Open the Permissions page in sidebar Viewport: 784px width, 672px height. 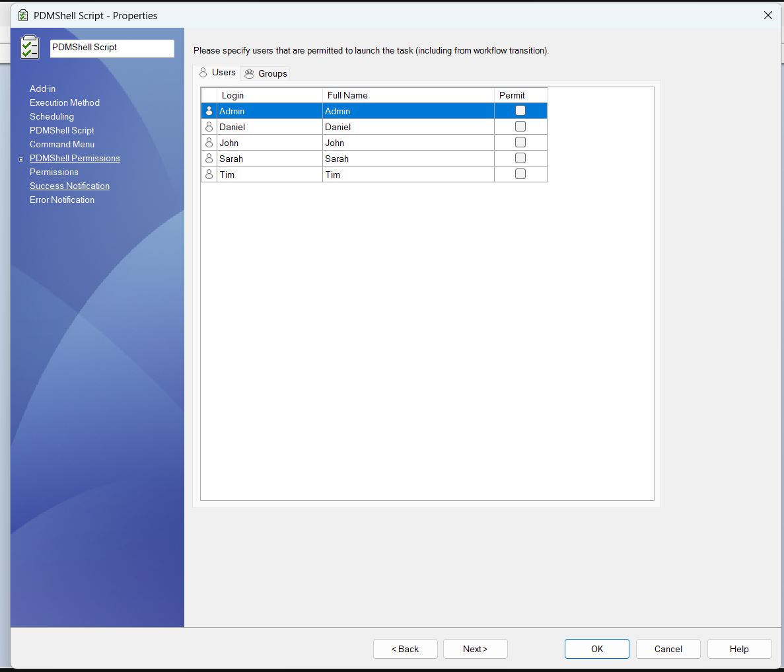click(54, 172)
